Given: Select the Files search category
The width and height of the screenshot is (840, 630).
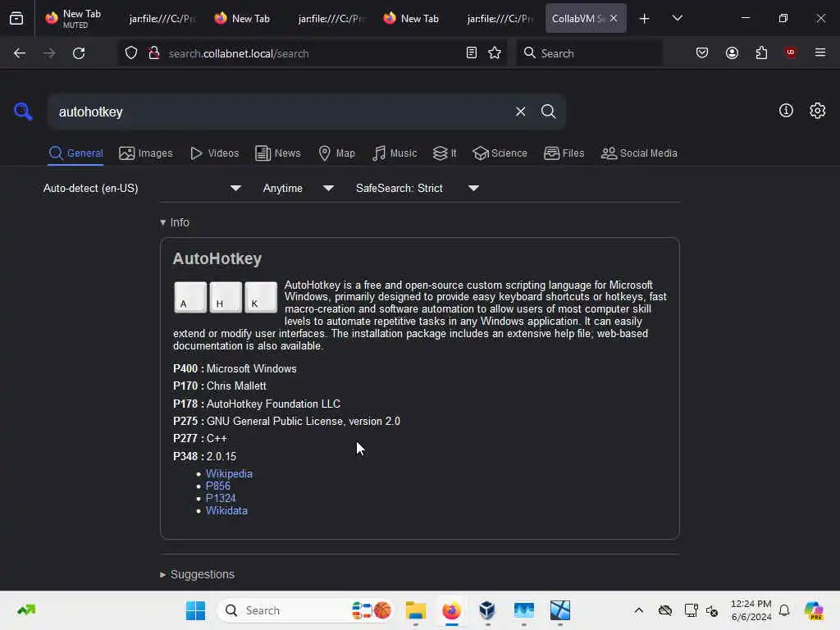Looking at the screenshot, I should [564, 153].
